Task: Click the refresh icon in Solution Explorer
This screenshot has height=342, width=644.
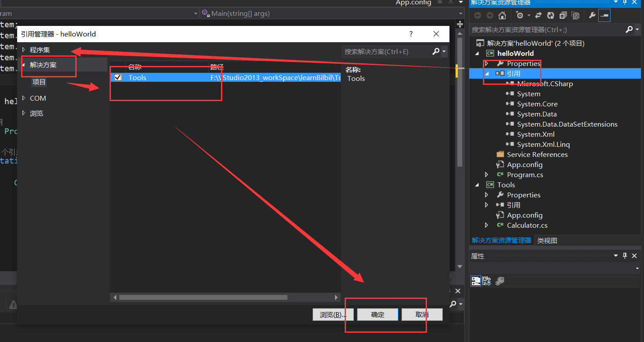Action: (x=551, y=15)
